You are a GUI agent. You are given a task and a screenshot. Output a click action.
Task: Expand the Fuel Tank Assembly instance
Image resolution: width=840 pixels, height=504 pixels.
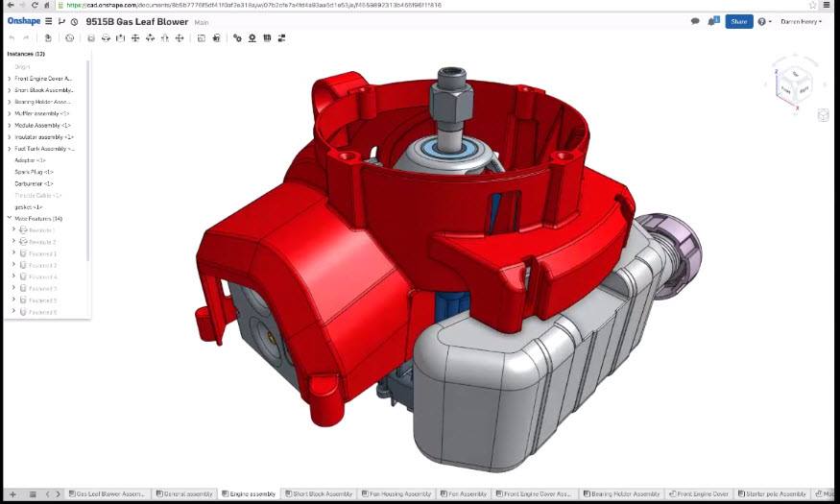click(x=9, y=149)
